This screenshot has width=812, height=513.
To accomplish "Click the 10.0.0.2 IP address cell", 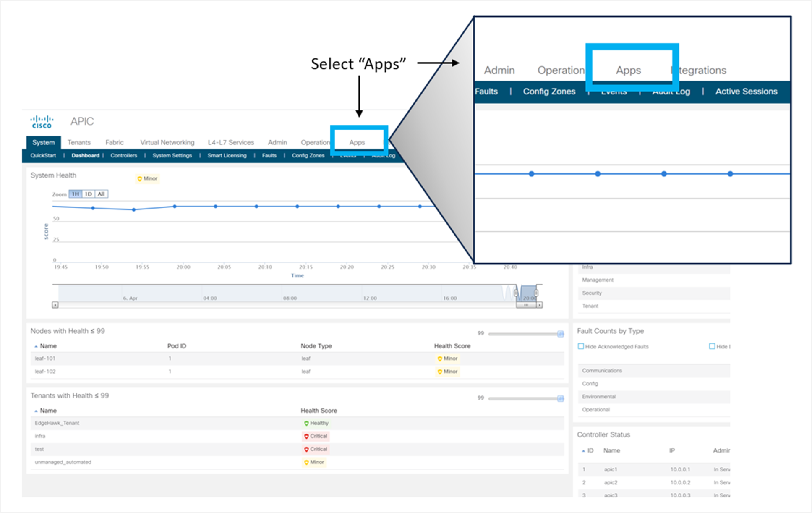I will [x=680, y=483].
